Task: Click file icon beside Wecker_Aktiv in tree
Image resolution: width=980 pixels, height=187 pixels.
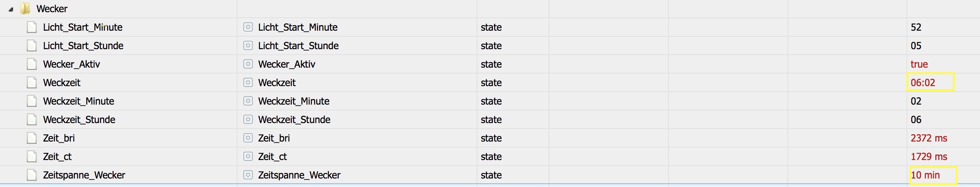Action: 32,64
